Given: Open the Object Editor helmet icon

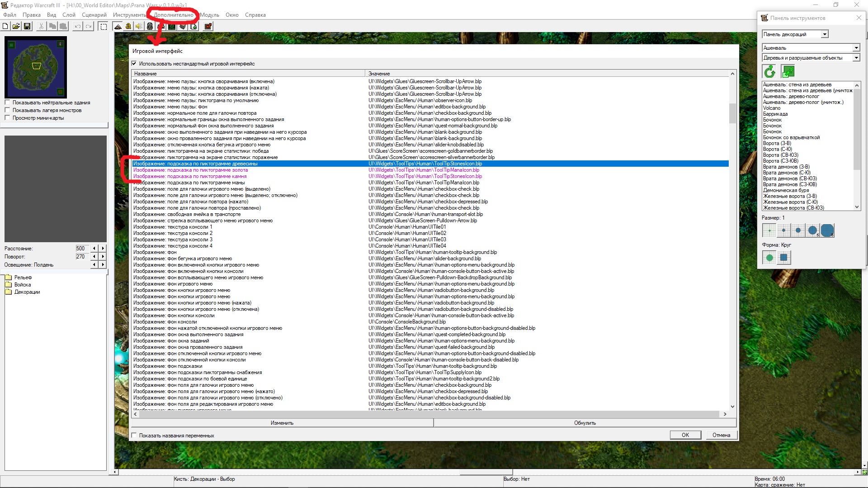Looking at the screenshot, I should click(x=150, y=27).
